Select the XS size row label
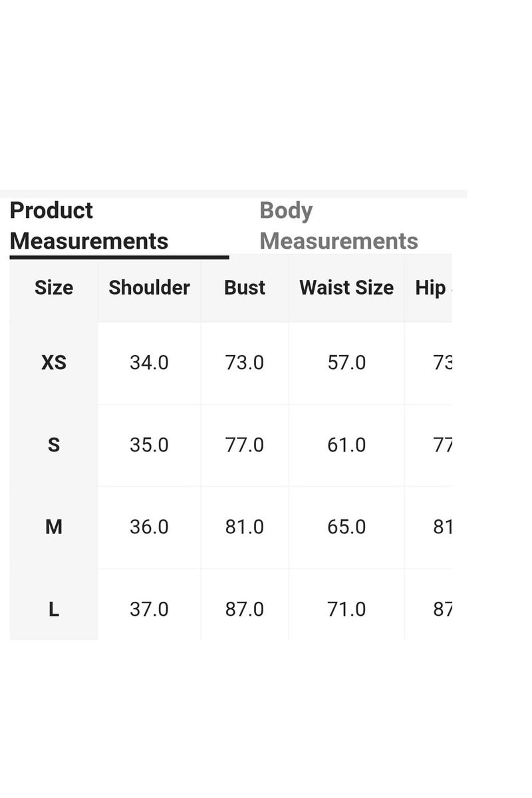Viewport: 532px width, 798px height. click(x=54, y=362)
